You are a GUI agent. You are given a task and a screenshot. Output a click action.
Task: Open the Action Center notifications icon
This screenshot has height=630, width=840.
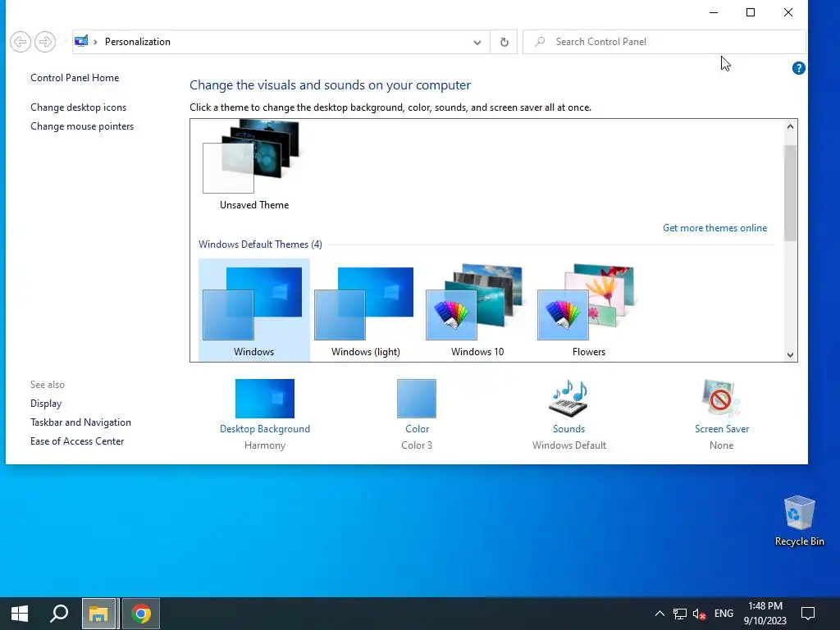808,614
